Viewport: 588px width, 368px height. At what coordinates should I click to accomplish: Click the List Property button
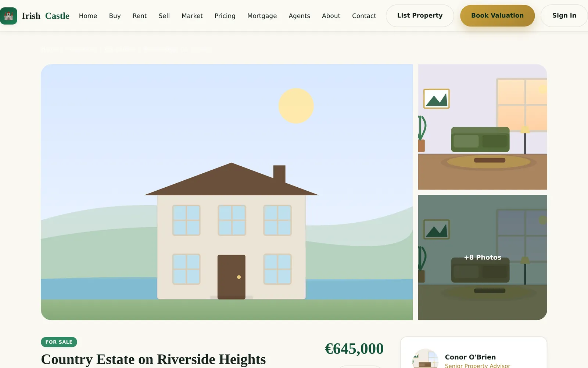pyautogui.click(x=420, y=16)
